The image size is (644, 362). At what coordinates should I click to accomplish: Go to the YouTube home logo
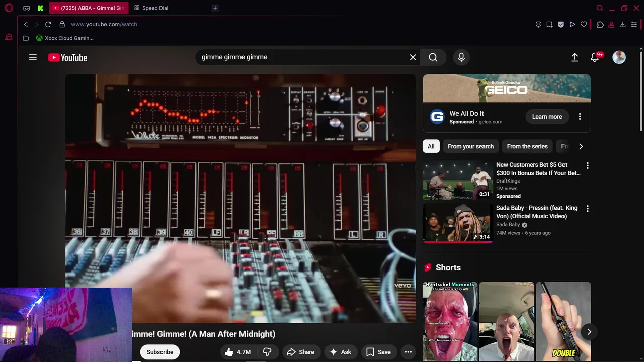67,58
